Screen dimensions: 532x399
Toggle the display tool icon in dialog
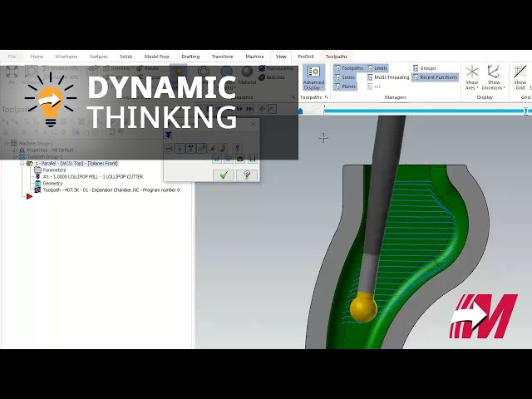point(180,148)
